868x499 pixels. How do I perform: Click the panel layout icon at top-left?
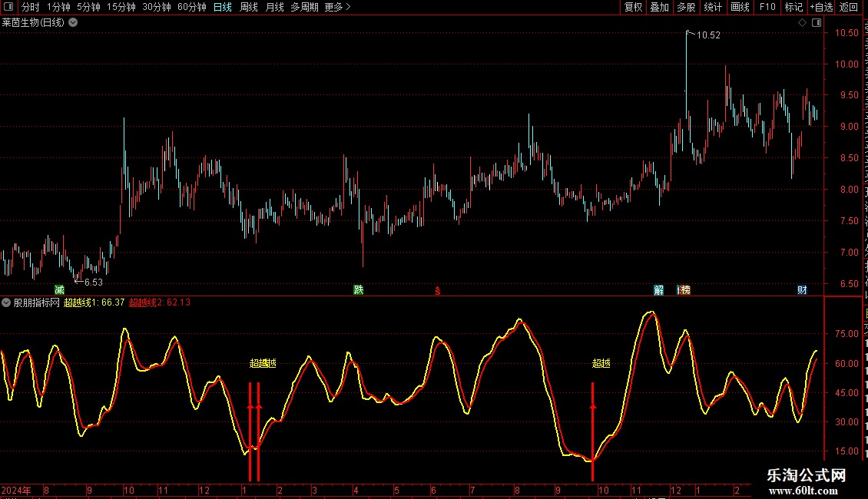(8, 7)
